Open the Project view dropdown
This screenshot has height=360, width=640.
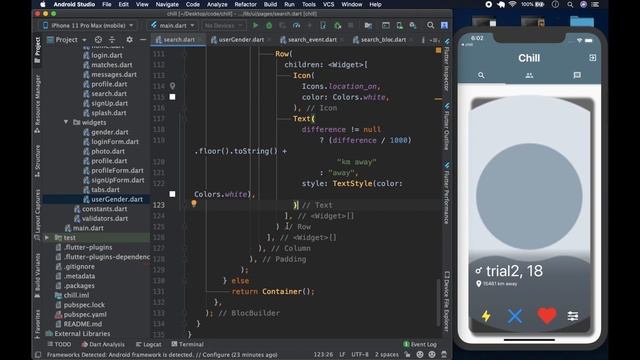(67, 40)
